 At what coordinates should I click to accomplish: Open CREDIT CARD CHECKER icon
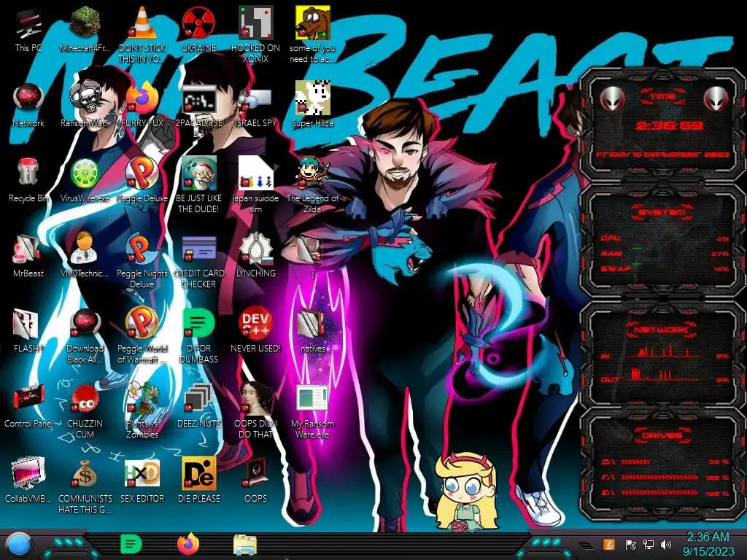[x=198, y=249]
